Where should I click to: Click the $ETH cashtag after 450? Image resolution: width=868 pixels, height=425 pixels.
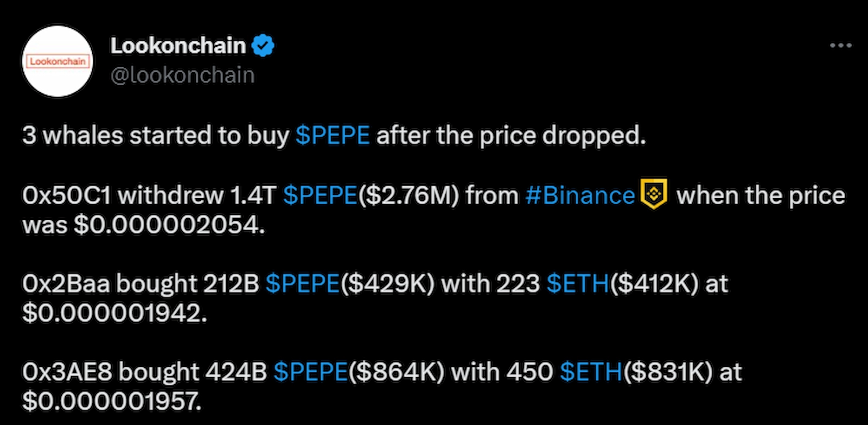click(x=591, y=372)
